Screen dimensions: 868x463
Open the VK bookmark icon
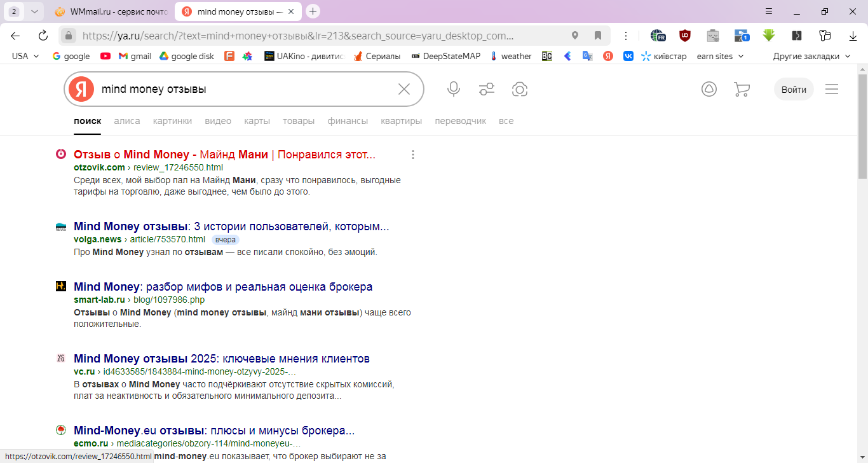(628, 56)
